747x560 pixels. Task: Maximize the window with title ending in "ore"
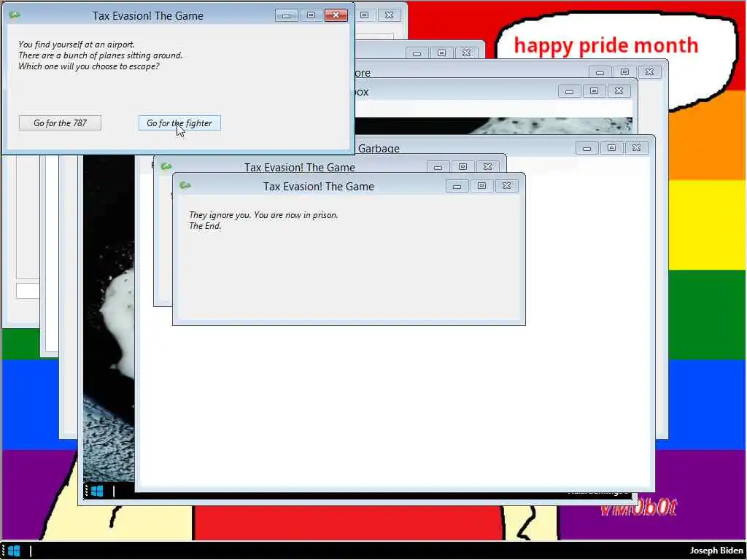(624, 72)
